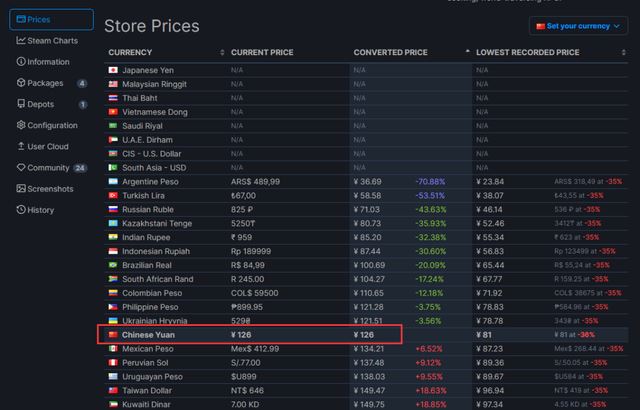Viewport: 640px width, 410px height.
Task: Open the Set your currency dropdown
Action: point(579,26)
